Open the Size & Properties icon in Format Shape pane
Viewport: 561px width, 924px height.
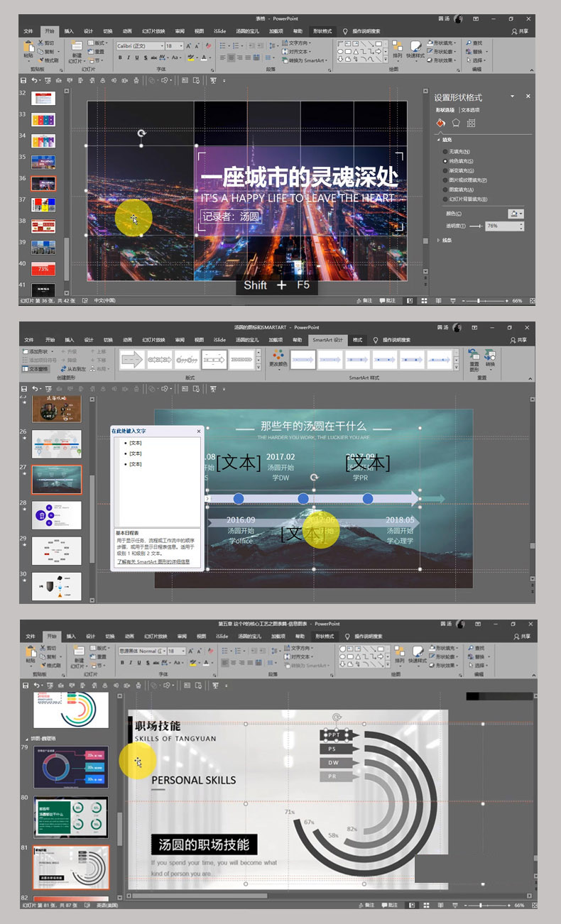(471, 123)
